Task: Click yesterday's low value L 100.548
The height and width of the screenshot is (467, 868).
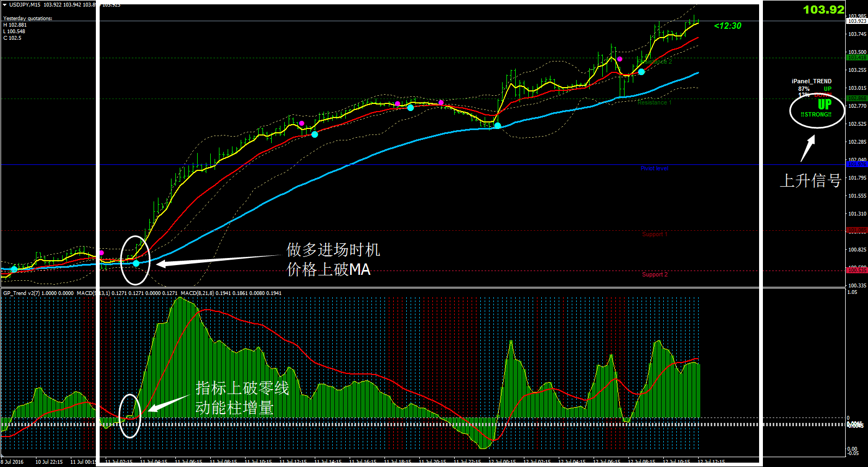Action: pos(14,32)
